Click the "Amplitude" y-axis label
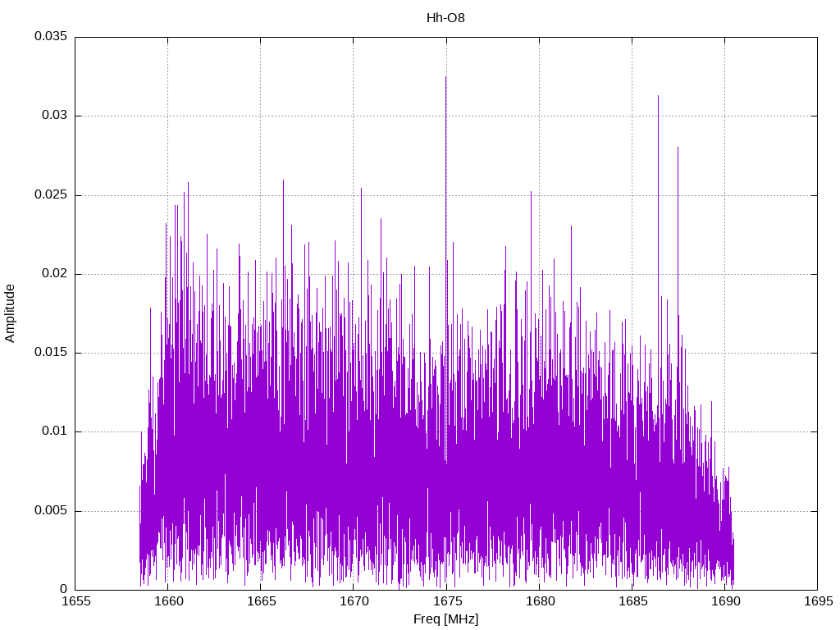840x630 pixels. pos(10,313)
